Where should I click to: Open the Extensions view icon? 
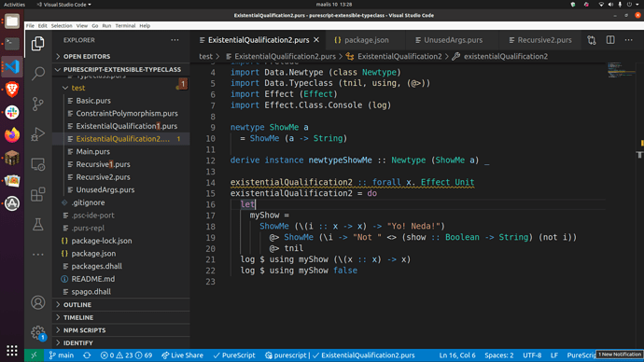point(37,195)
